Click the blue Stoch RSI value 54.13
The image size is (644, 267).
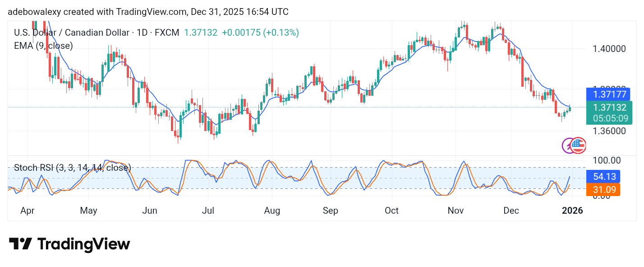[x=604, y=177]
